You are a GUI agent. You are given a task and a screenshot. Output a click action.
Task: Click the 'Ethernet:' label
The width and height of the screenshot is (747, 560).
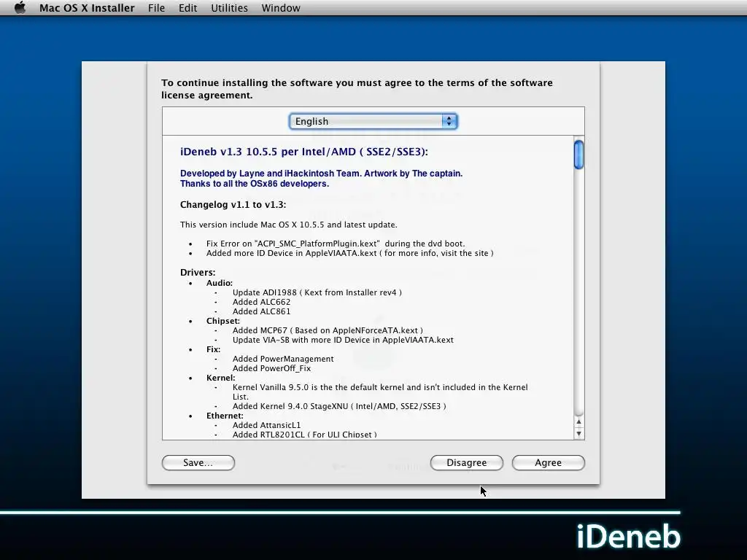(x=225, y=416)
